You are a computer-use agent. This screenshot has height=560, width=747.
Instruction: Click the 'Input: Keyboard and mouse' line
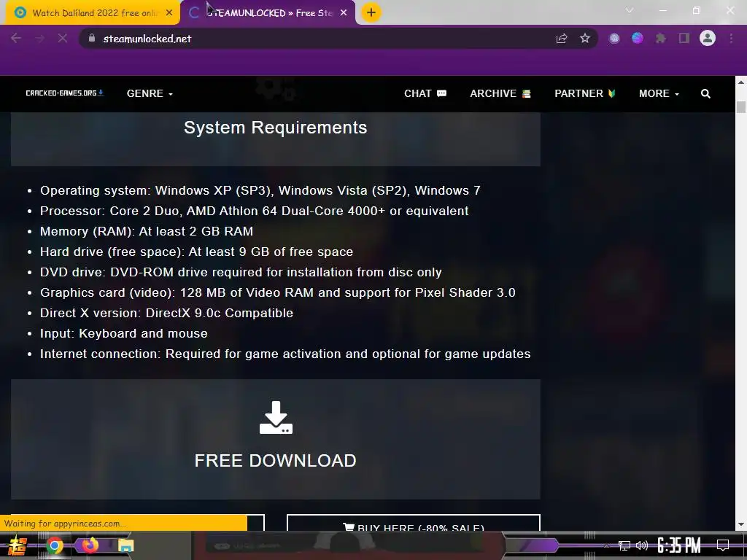[x=124, y=334]
